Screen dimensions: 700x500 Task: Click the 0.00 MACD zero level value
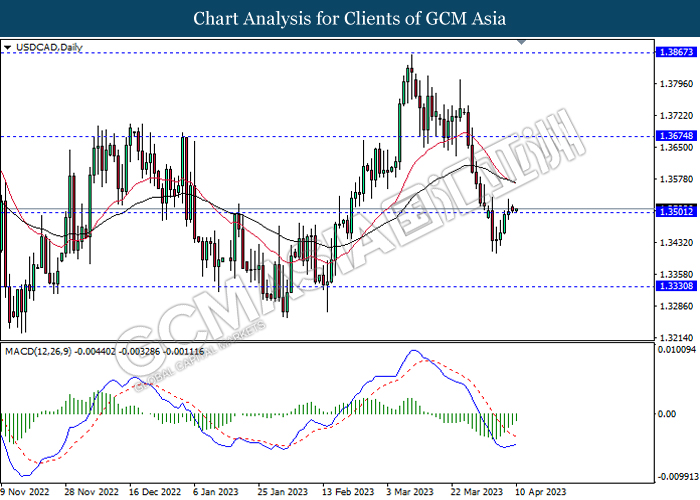pos(667,414)
